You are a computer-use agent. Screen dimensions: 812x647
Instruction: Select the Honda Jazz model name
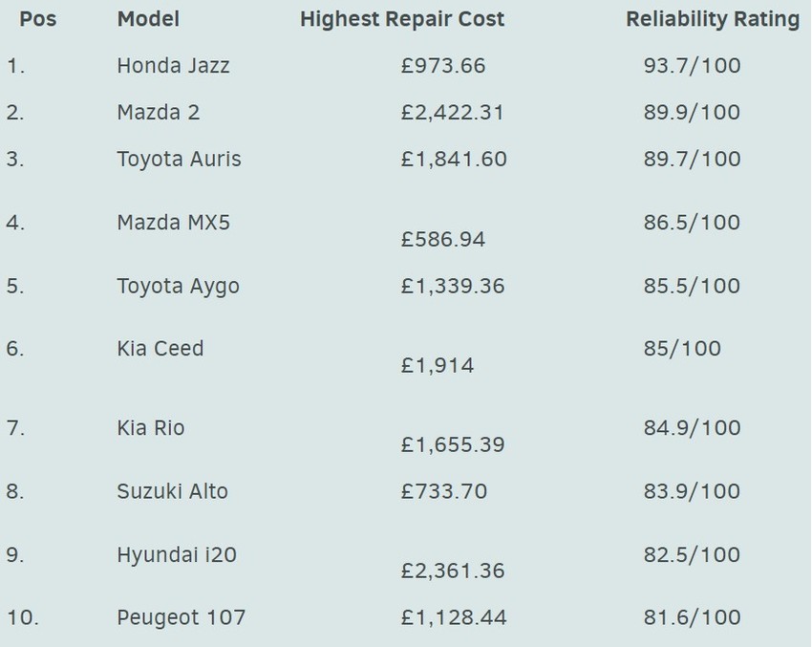click(173, 66)
